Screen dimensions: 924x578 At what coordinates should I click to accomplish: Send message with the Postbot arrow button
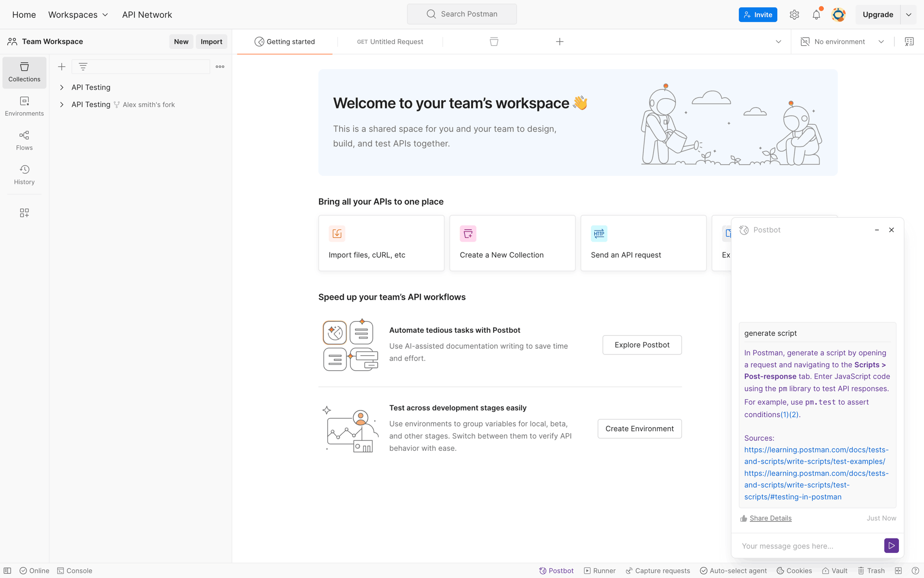point(891,545)
